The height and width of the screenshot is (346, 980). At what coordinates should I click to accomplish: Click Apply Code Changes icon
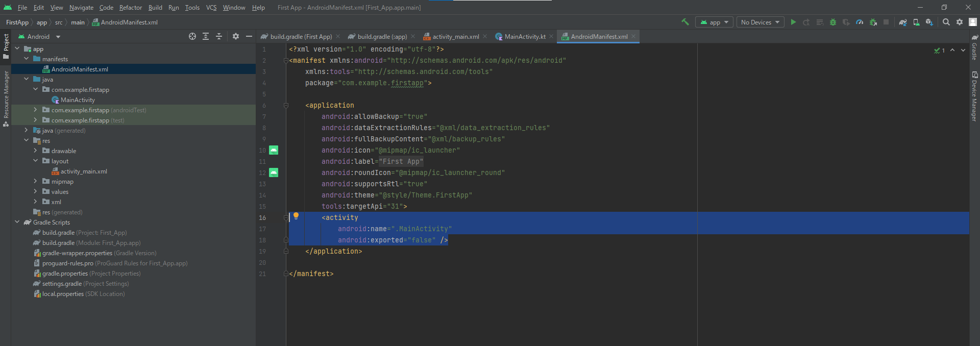tap(820, 22)
